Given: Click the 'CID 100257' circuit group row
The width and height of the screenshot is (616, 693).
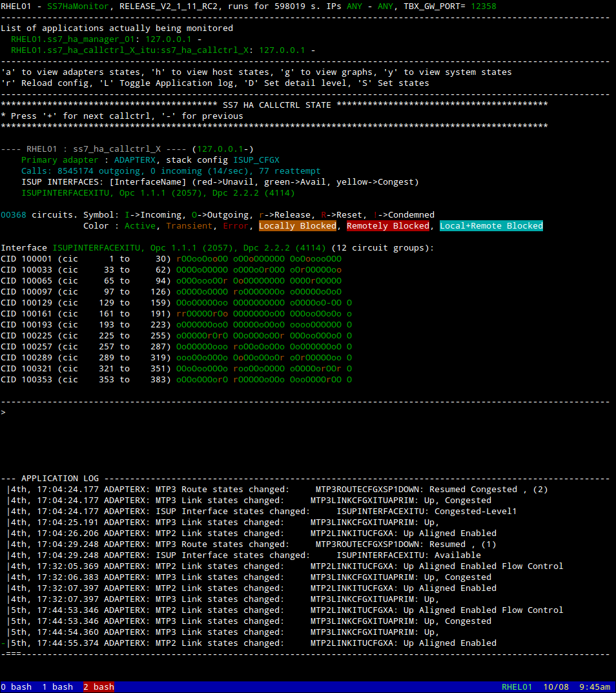Looking at the screenshot, I should click(176, 346).
